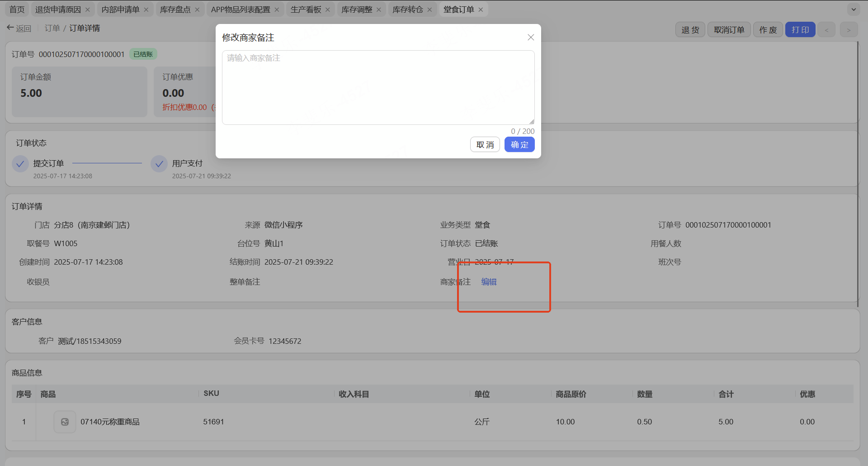Switch to the 退货申请原因 tab
The height and width of the screenshot is (466, 868).
click(58, 10)
